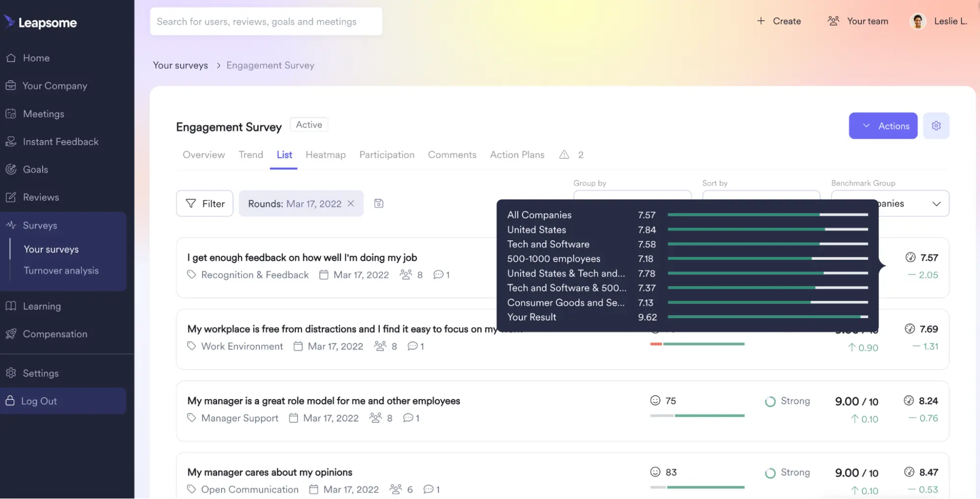This screenshot has height=499, width=980.
Task: Open the Sort by dropdown
Action: point(761,196)
